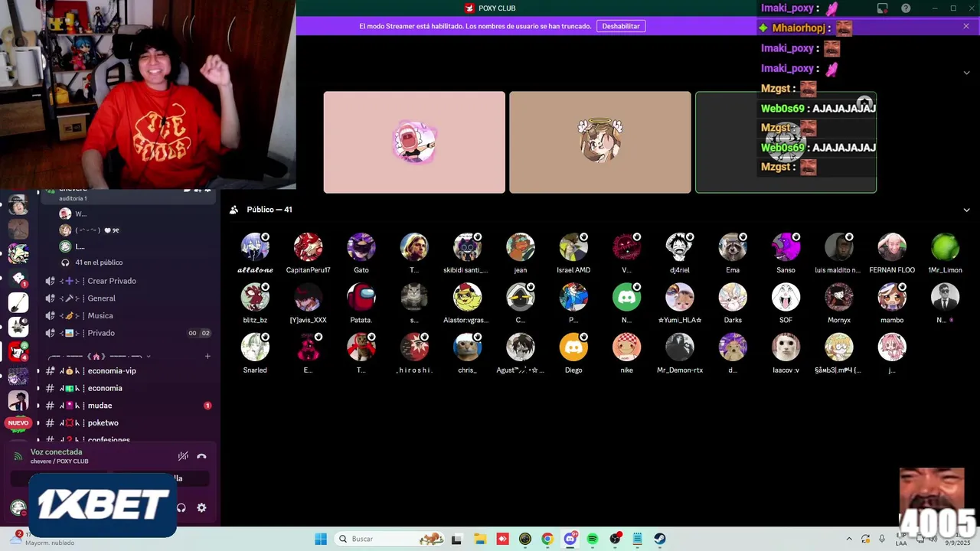Click Patata.'s Among Us avatar
The height and width of the screenshot is (551, 980).
(361, 297)
